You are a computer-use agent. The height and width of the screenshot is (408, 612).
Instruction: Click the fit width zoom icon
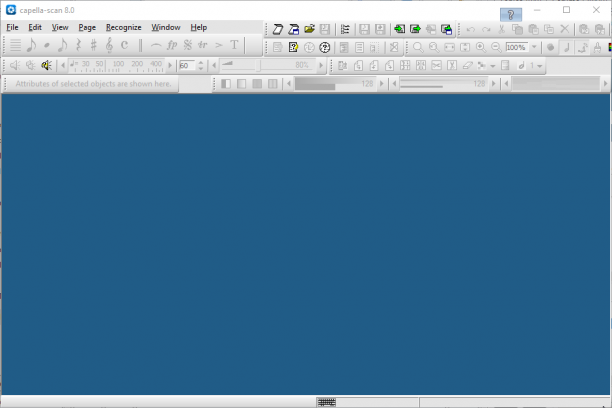point(449,47)
